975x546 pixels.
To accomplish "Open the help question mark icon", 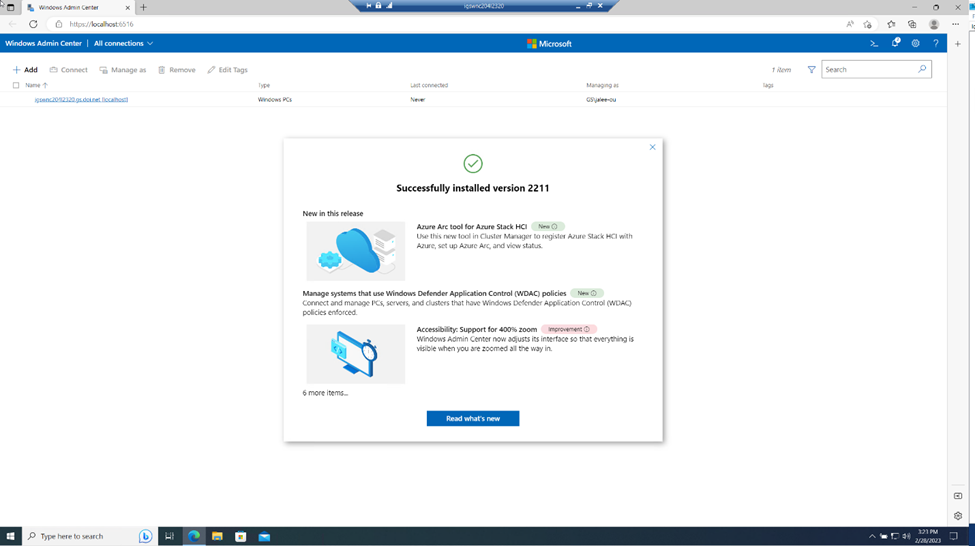I will (935, 44).
